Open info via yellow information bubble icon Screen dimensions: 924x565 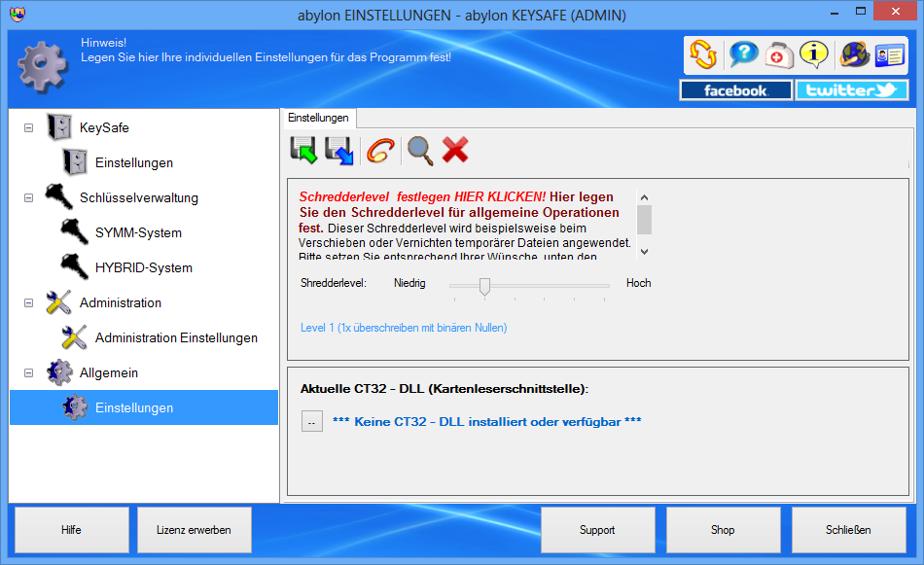tap(814, 54)
